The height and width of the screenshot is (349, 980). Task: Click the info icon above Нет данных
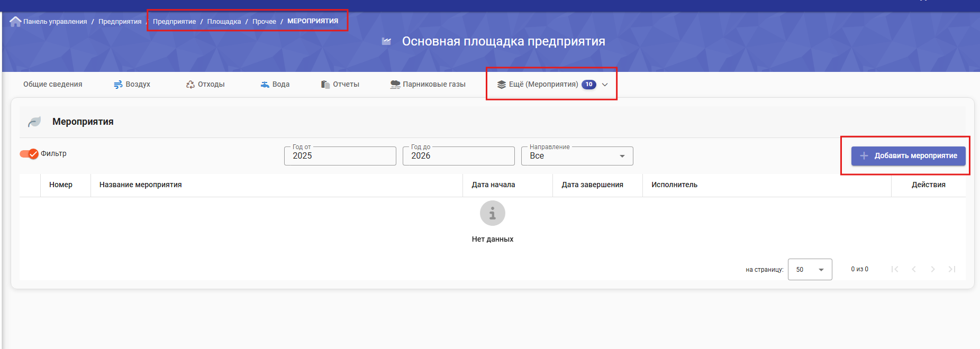pos(493,213)
